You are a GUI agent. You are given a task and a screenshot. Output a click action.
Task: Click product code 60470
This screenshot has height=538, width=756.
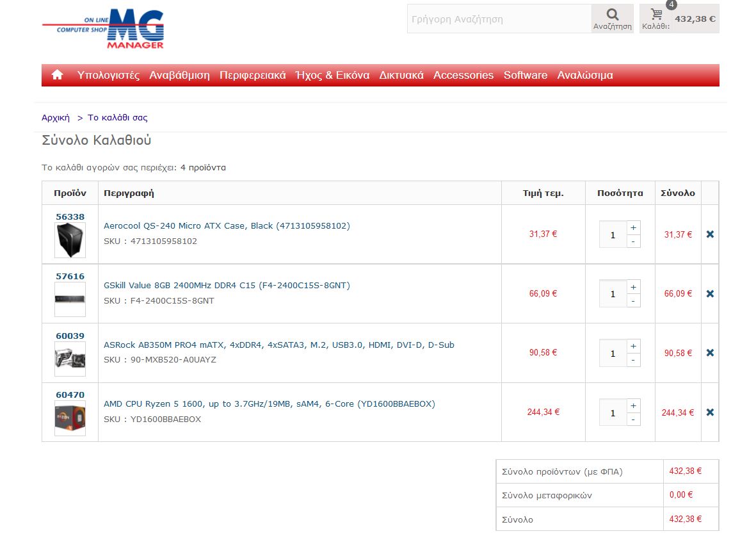70,395
